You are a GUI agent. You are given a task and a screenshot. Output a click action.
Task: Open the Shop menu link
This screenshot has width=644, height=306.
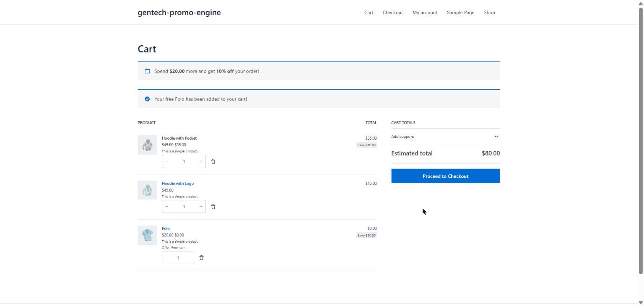[489, 13]
